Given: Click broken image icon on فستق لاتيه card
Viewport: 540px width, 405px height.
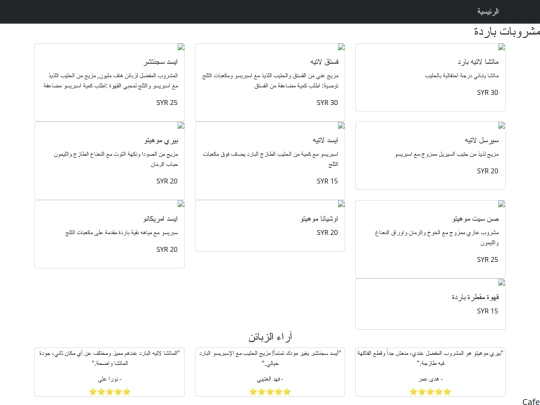Looking at the screenshot, I should [341, 47].
